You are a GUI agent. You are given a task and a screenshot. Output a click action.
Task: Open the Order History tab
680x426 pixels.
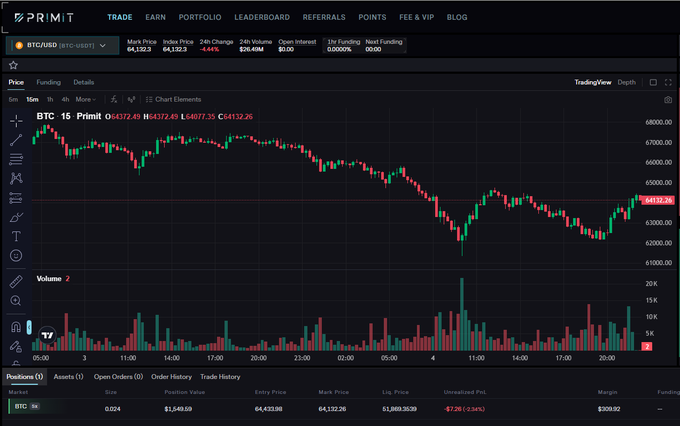[x=171, y=377]
